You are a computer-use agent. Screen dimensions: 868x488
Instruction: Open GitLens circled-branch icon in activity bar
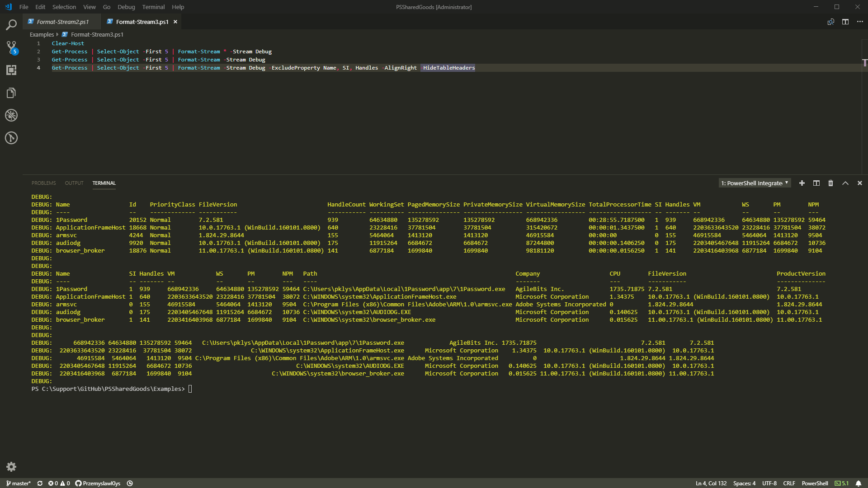(11, 138)
